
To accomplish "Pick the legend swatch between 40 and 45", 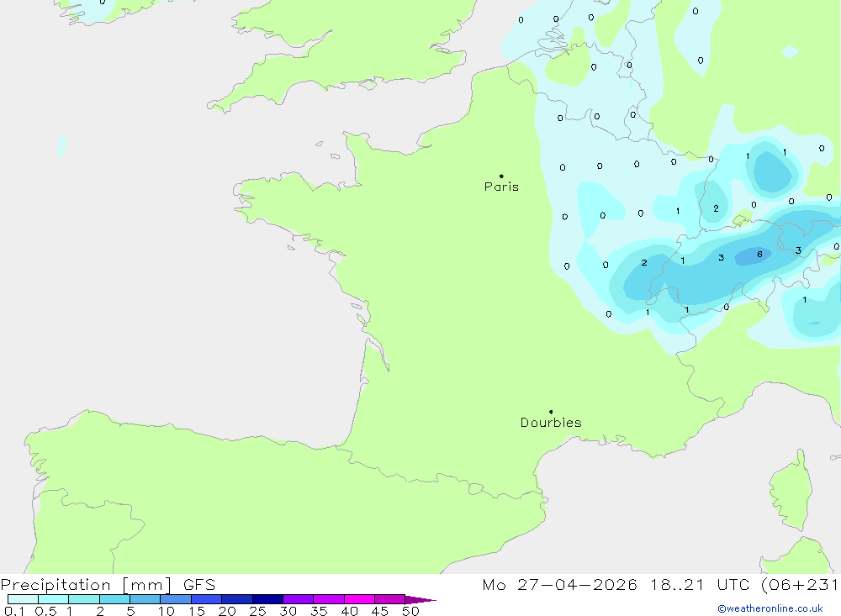I will (x=359, y=599).
